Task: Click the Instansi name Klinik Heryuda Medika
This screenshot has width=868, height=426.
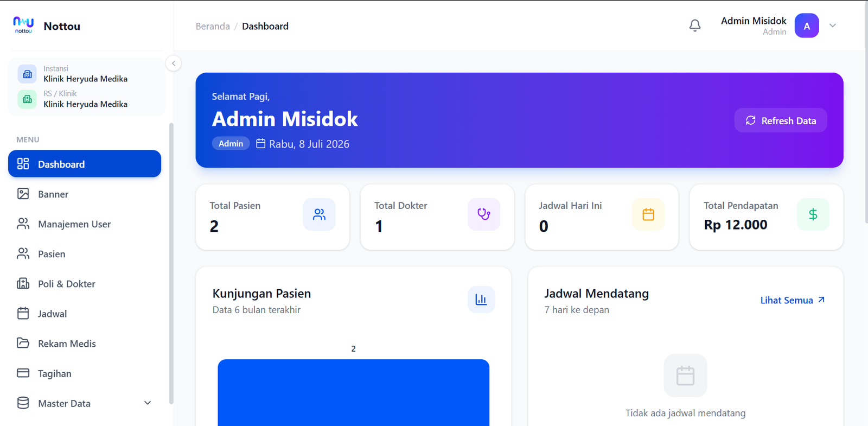Action: pyautogui.click(x=86, y=79)
